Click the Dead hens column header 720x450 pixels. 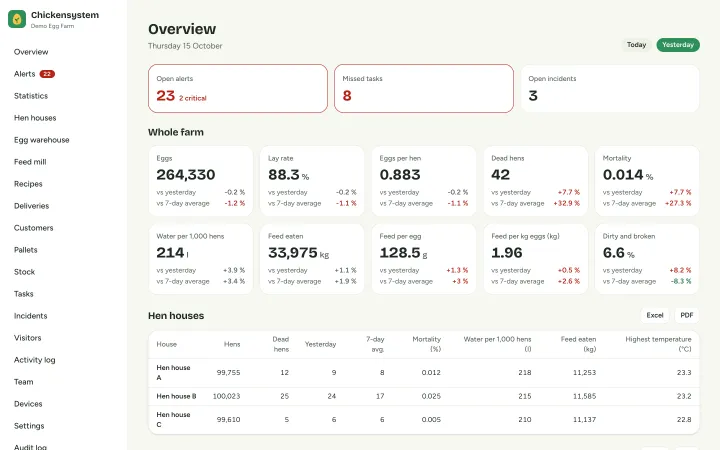[281, 344]
